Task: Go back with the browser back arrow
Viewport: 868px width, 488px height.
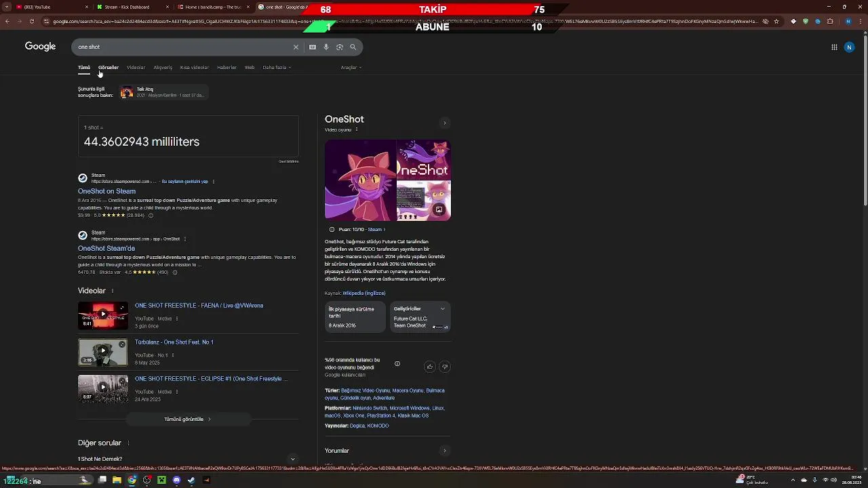Action: click(7, 21)
